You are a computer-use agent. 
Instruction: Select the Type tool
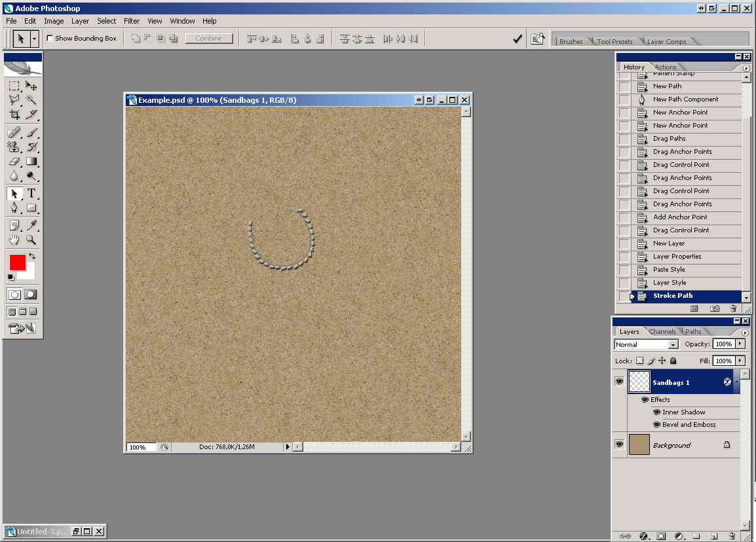coord(31,194)
